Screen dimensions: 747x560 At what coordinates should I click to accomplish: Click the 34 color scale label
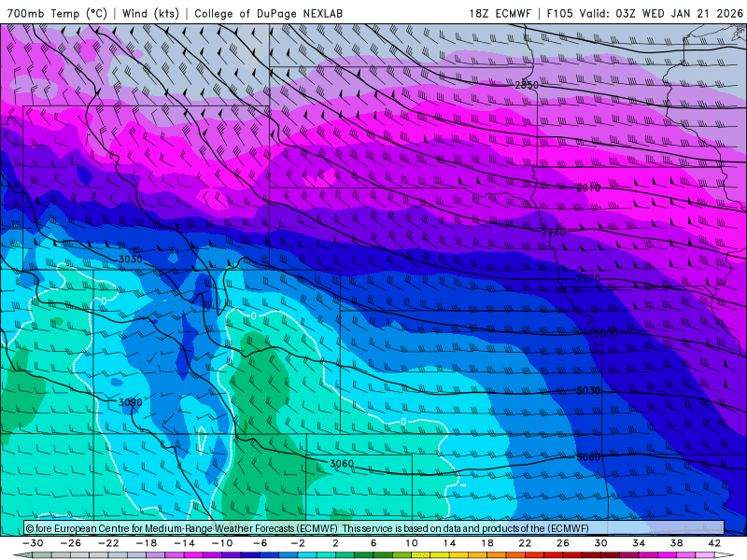point(639,543)
